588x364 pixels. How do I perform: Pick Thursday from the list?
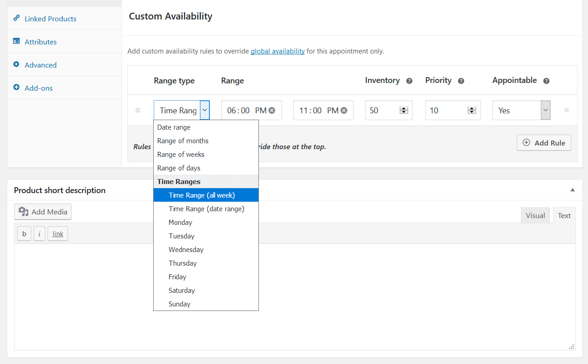click(206, 263)
